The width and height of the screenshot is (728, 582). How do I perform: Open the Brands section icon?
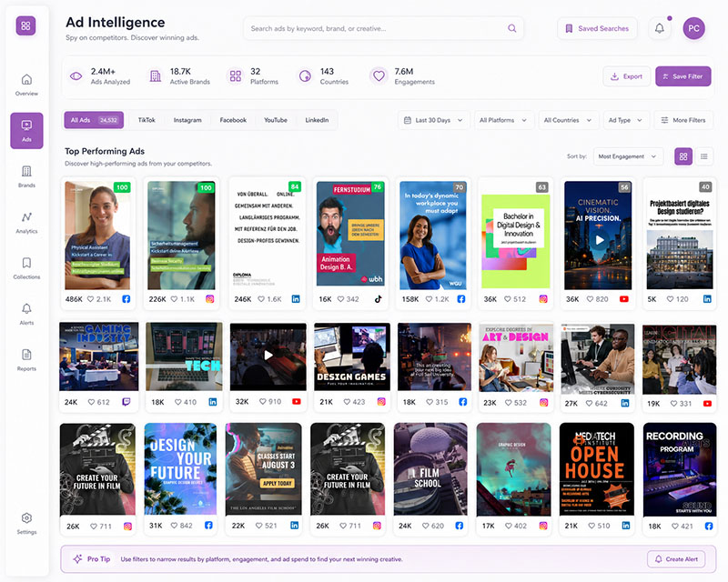(26, 171)
